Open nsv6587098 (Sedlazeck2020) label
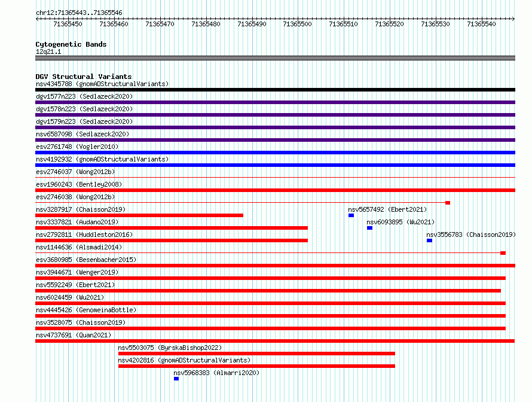The image size is (532, 402). point(82,134)
